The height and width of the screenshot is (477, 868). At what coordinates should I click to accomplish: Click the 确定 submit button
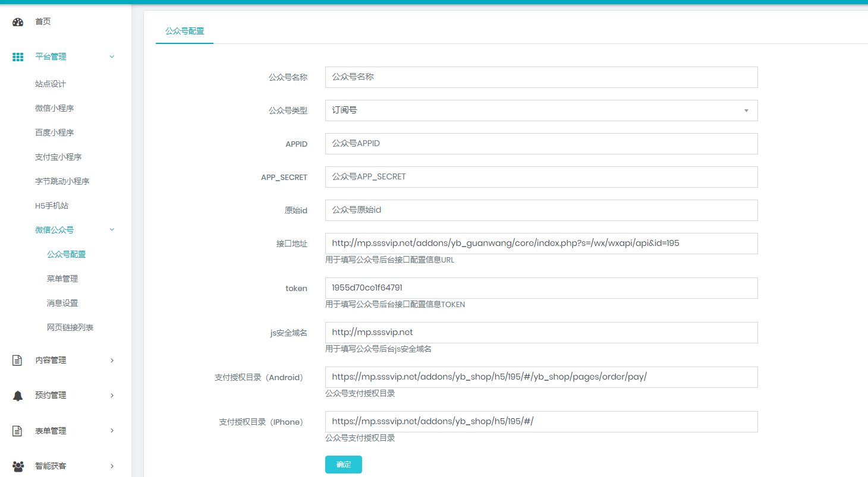[x=343, y=465]
